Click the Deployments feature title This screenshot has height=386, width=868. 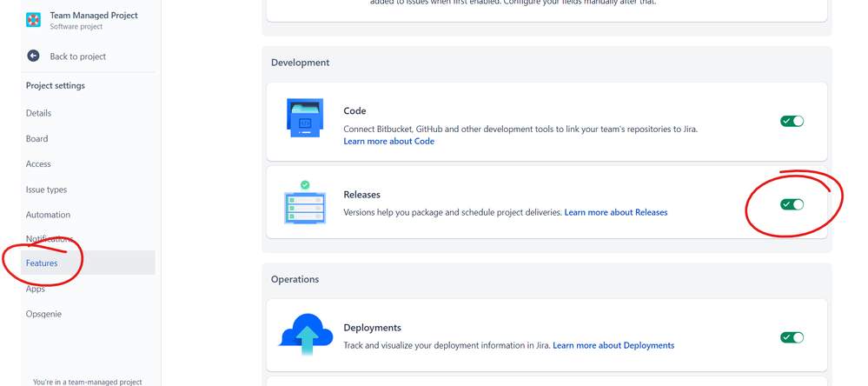click(x=373, y=327)
